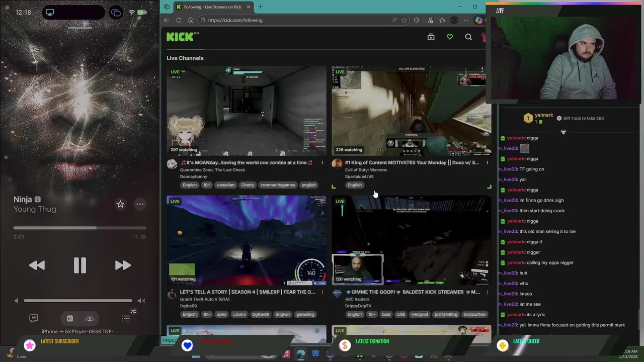Open Dgthe99 GTA stream thumbnail
The width and height of the screenshot is (644, 362).
[247, 240]
